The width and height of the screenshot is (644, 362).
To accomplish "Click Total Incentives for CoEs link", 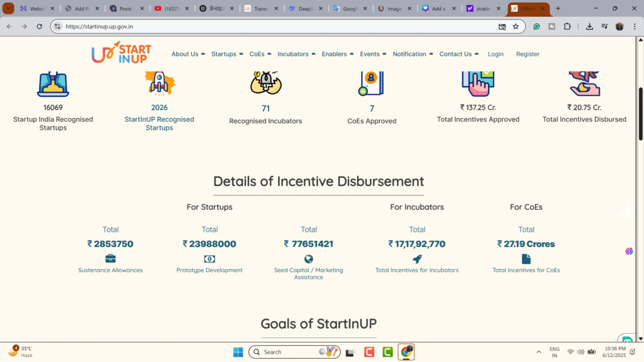I will pyautogui.click(x=526, y=270).
